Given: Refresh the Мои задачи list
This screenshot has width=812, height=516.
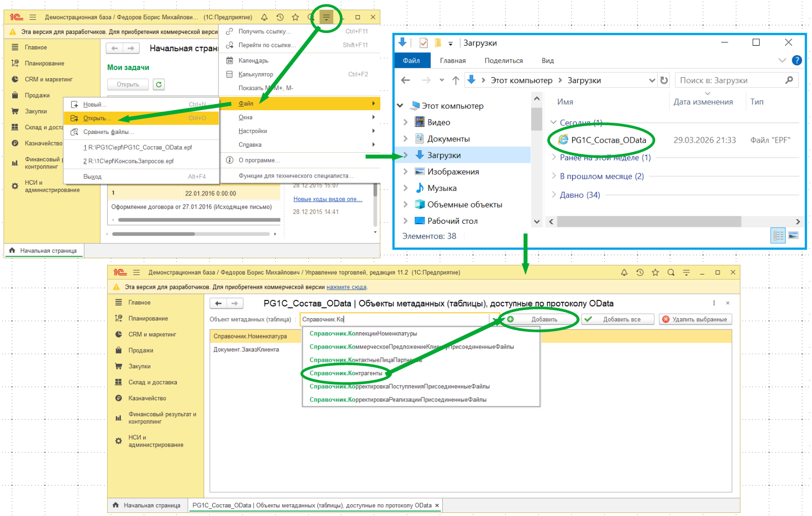Looking at the screenshot, I should click(159, 85).
